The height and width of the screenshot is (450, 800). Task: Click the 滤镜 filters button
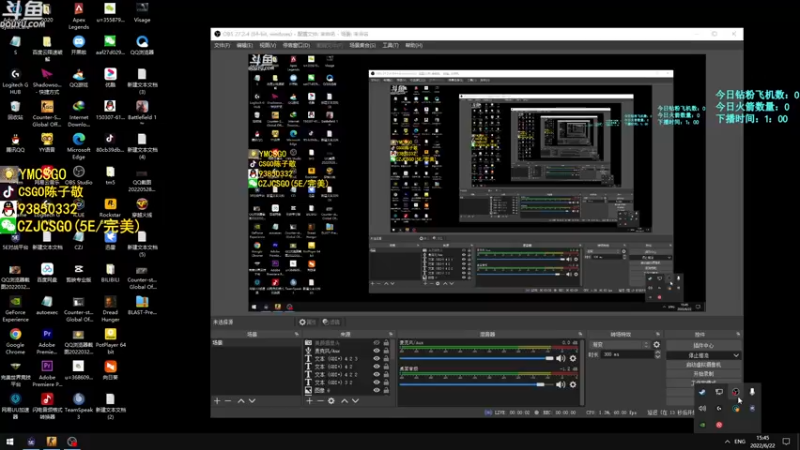tap(331, 322)
